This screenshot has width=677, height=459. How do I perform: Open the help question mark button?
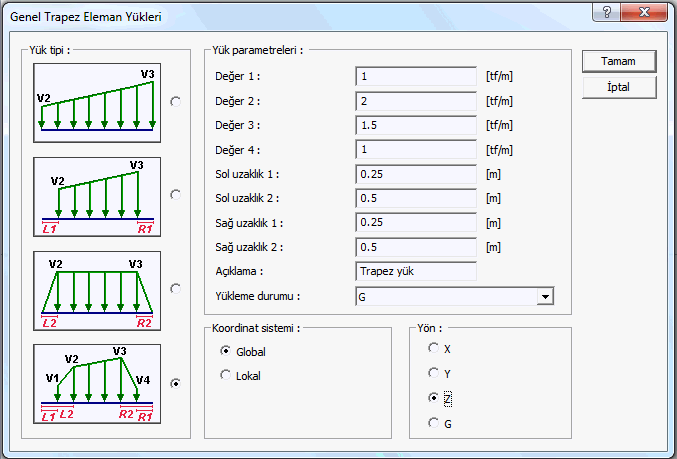coord(607,12)
